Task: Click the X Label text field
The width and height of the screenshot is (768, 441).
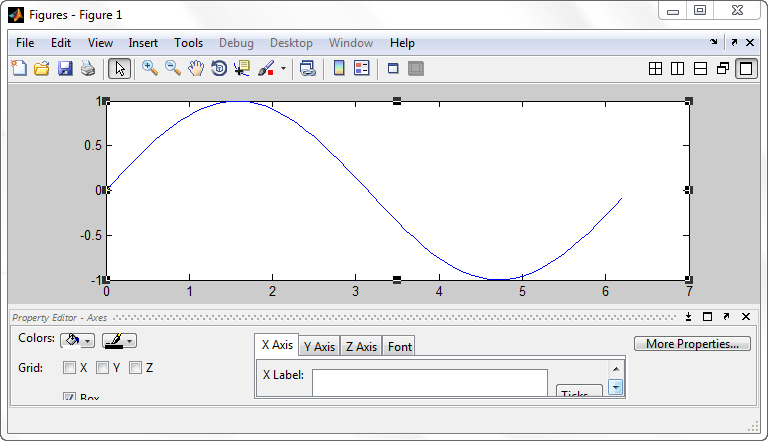Action: coord(430,383)
